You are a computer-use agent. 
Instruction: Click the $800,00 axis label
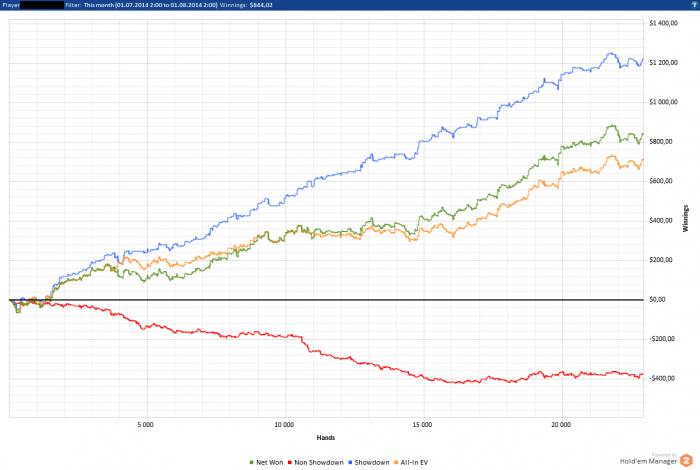[661, 141]
